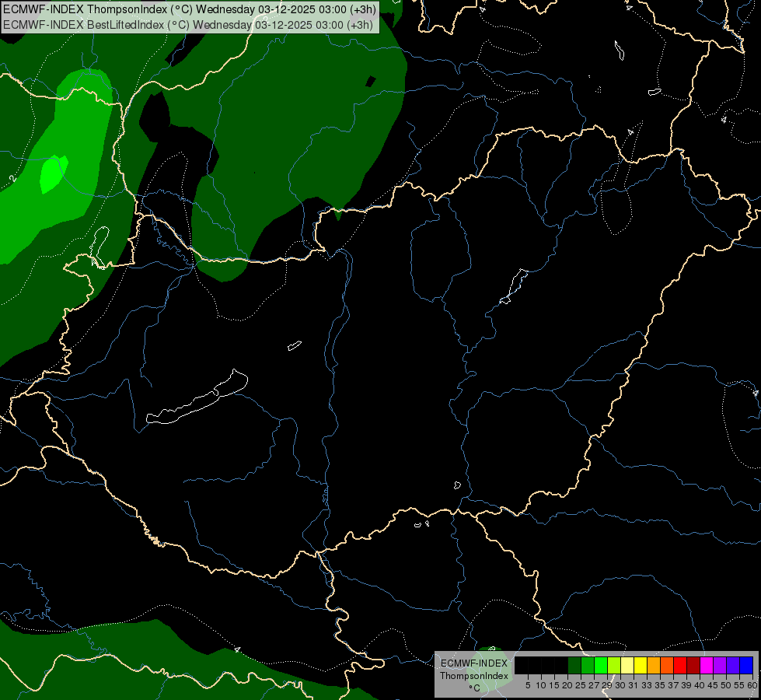This screenshot has width=761, height=700.
Task: Click the legend tick value '60'
Action: [x=752, y=685]
